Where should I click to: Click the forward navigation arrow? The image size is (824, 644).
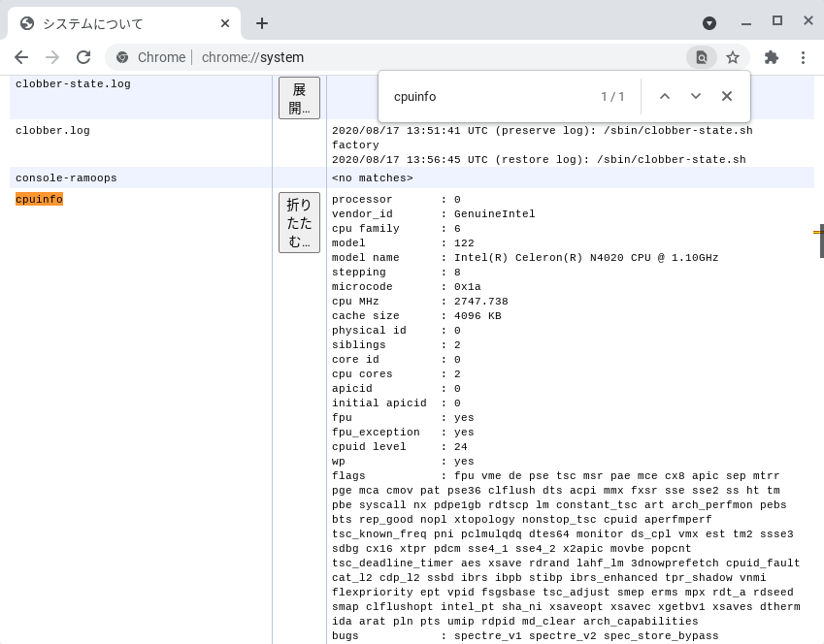52,57
